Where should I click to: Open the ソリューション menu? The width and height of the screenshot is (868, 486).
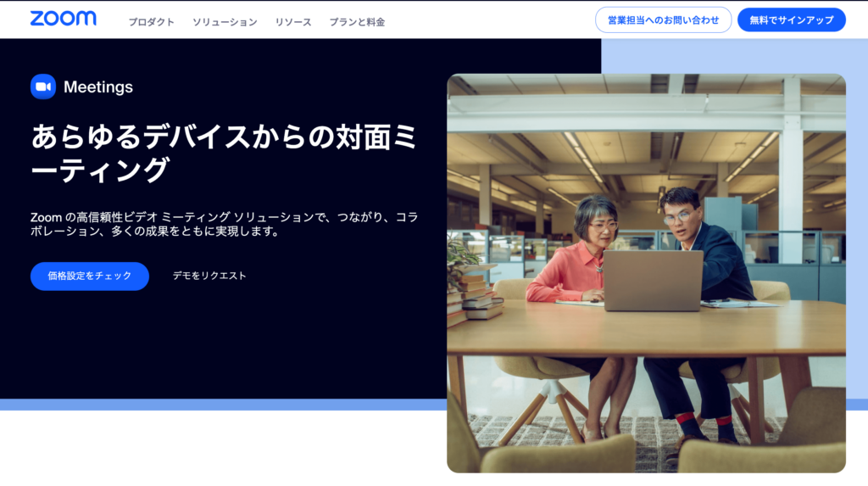pos(225,22)
